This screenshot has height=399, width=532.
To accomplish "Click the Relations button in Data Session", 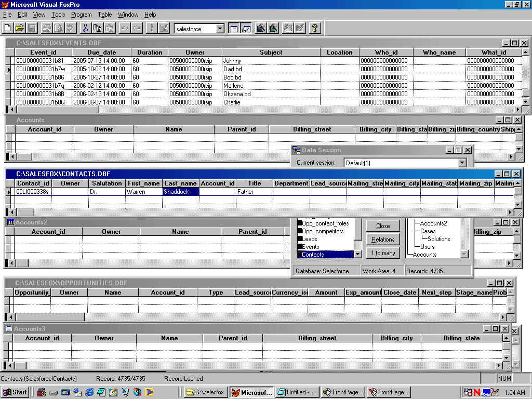I will (383, 240).
